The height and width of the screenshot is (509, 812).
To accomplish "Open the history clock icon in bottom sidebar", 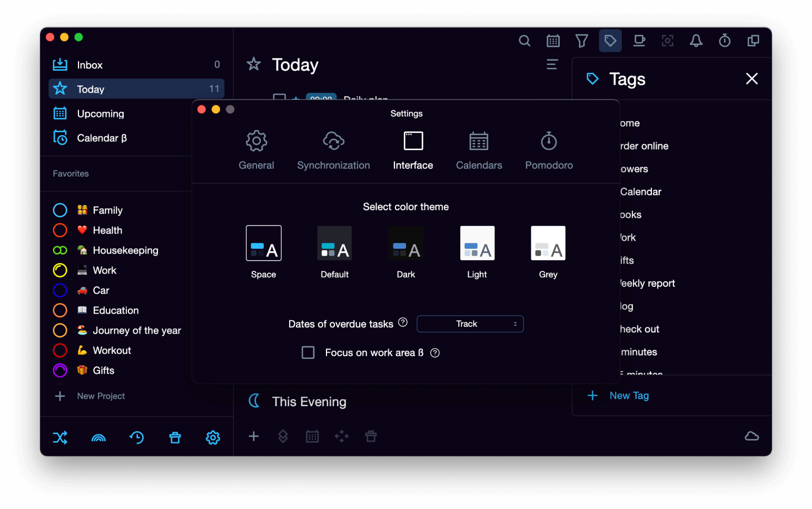I will pyautogui.click(x=136, y=437).
